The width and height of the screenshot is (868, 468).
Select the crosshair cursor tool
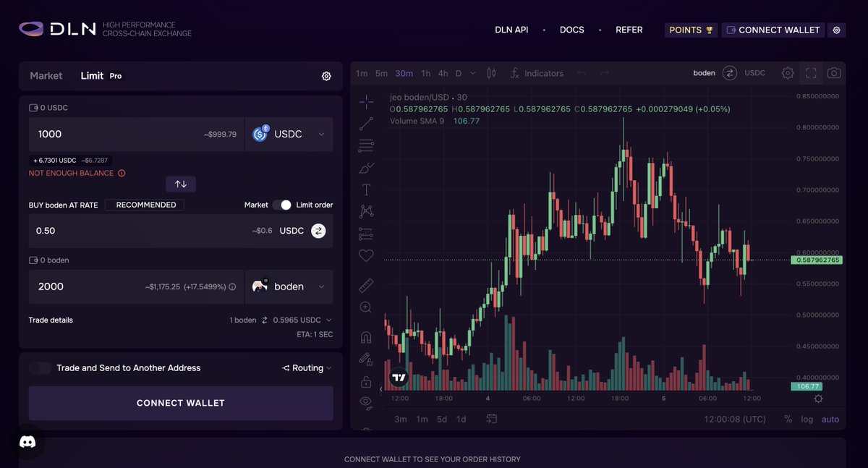[x=367, y=101]
